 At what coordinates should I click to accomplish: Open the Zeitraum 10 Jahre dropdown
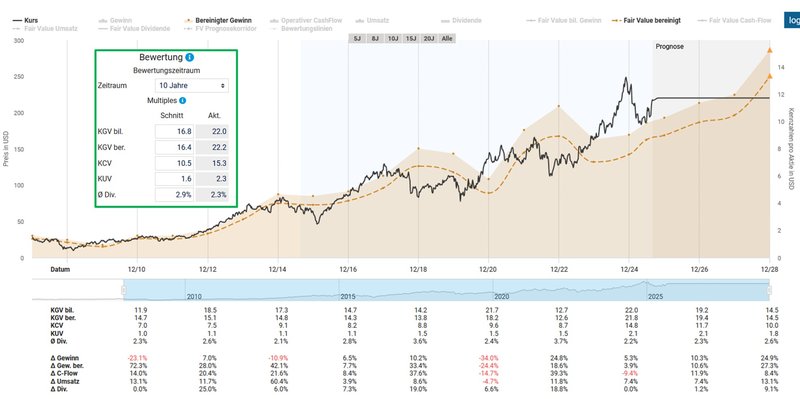tap(192, 86)
